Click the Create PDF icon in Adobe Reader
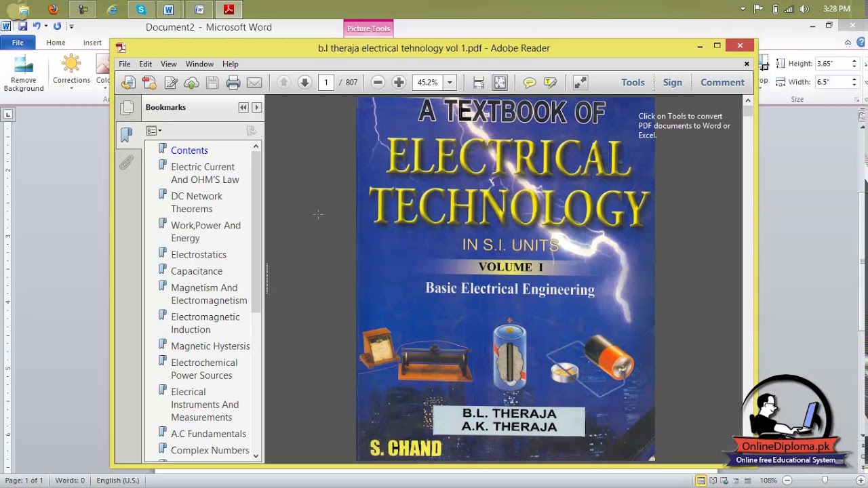Image resolution: width=868 pixels, height=488 pixels. click(149, 83)
